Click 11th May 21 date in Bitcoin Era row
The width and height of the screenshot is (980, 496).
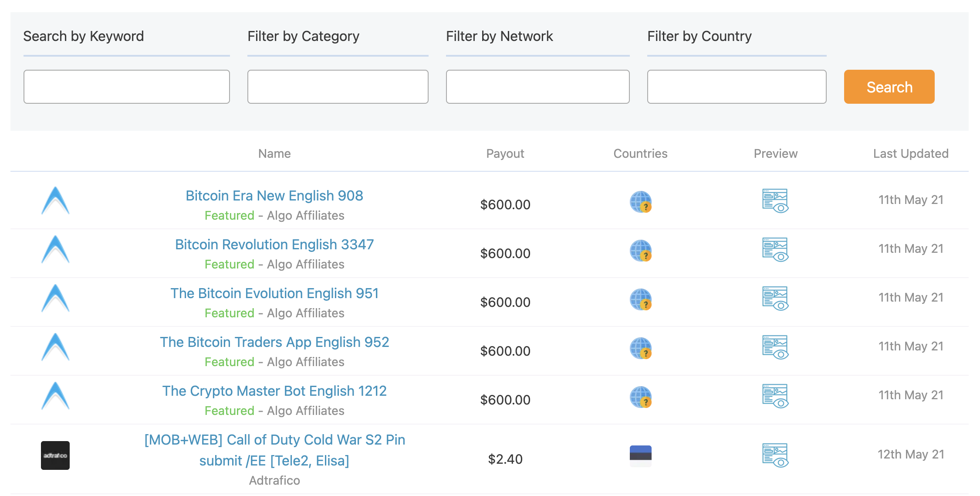(911, 200)
